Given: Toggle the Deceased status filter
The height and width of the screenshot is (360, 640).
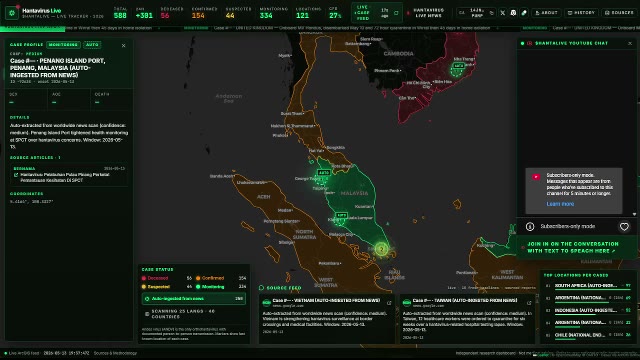Looking at the screenshot, I should (x=167, y=278).
